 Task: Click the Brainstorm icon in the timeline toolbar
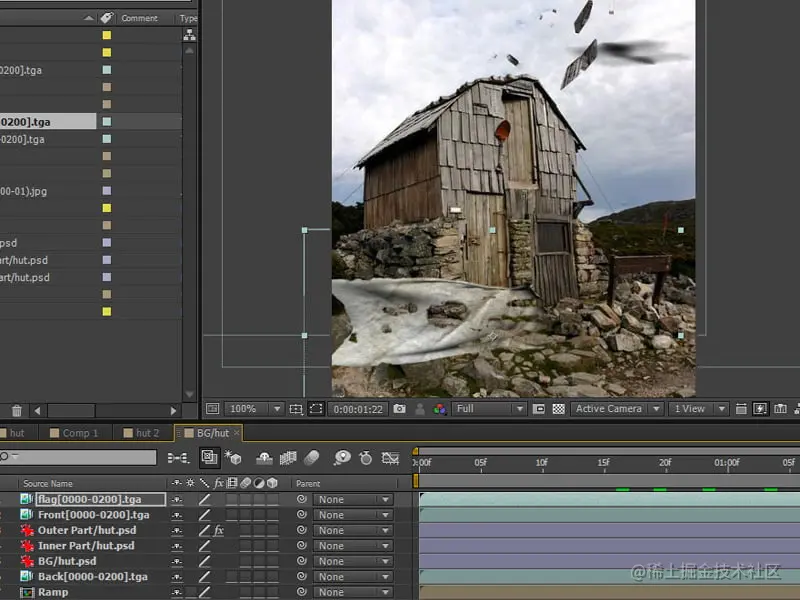[342, 457]
